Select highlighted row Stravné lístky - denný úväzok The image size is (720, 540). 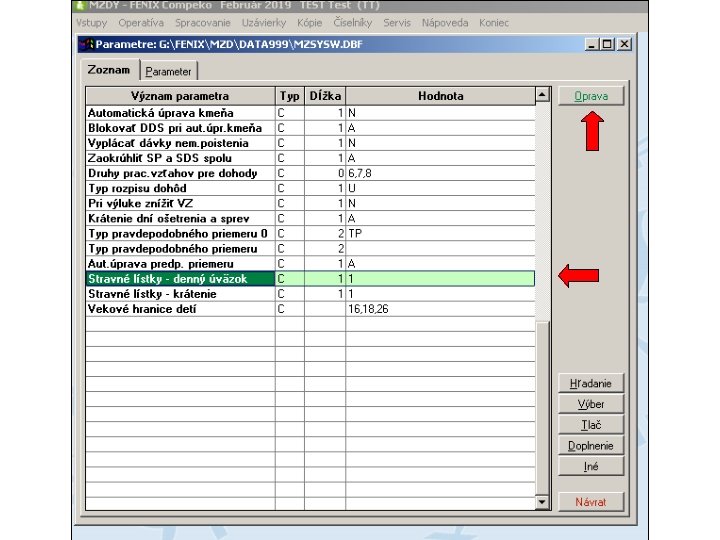(310, 279)
